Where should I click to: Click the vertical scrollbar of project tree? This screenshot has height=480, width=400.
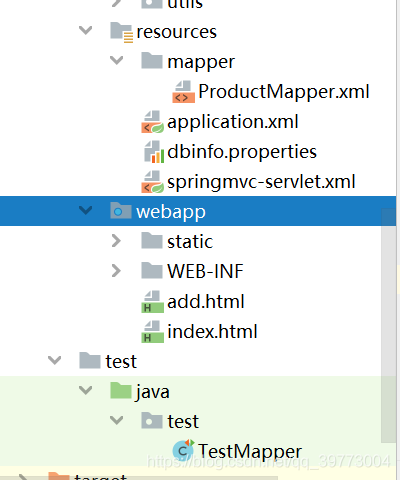coord(389,325)
